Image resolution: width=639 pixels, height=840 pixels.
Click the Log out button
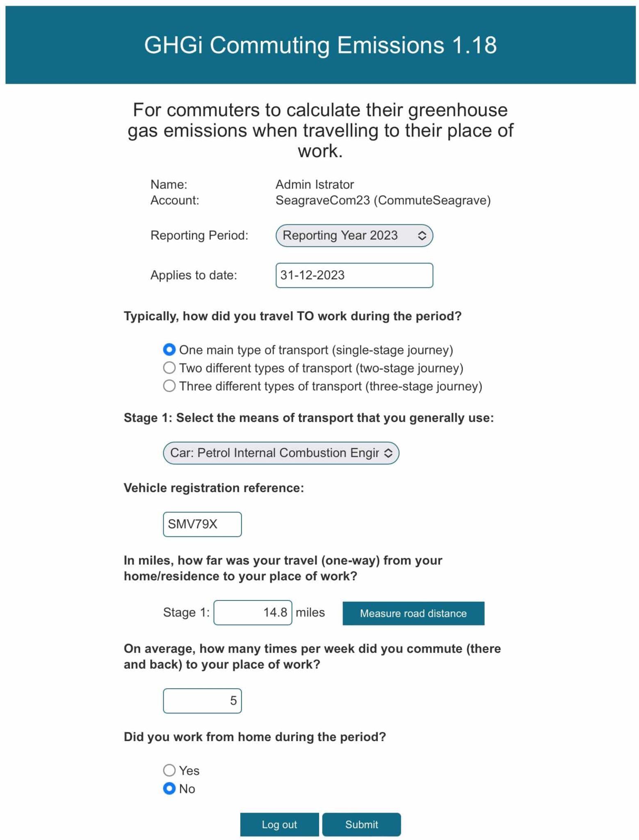[x=280, y=824]
